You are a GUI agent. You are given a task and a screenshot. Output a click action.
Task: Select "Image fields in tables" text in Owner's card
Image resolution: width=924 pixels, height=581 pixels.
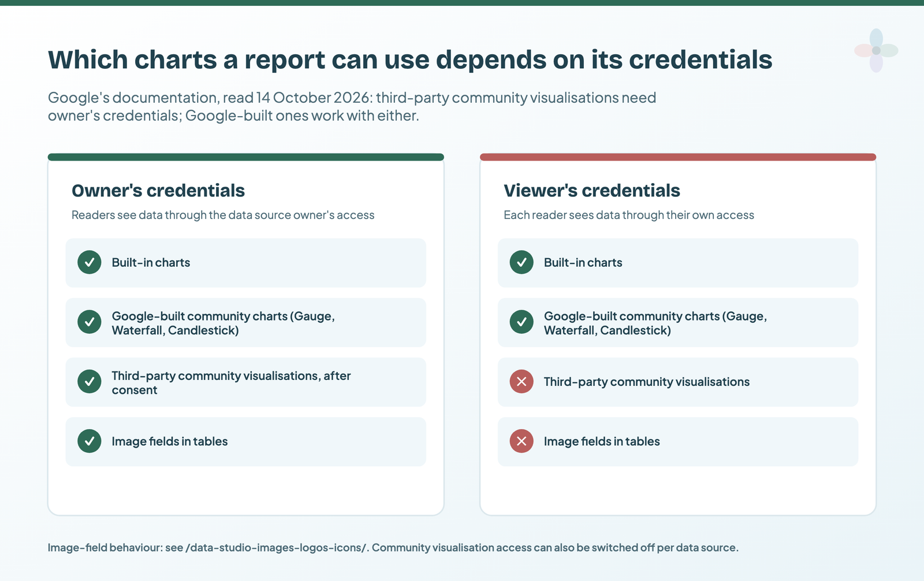pos(170,441)
